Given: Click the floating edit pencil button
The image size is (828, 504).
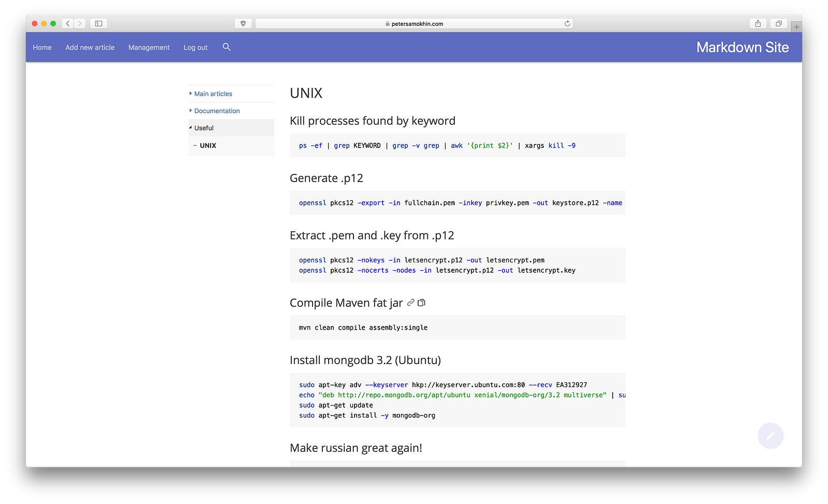Looking at the screenshot, I should 771,436.
